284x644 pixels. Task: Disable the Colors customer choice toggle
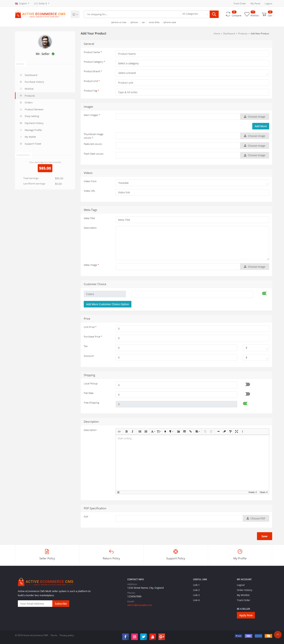pos(265,294)
